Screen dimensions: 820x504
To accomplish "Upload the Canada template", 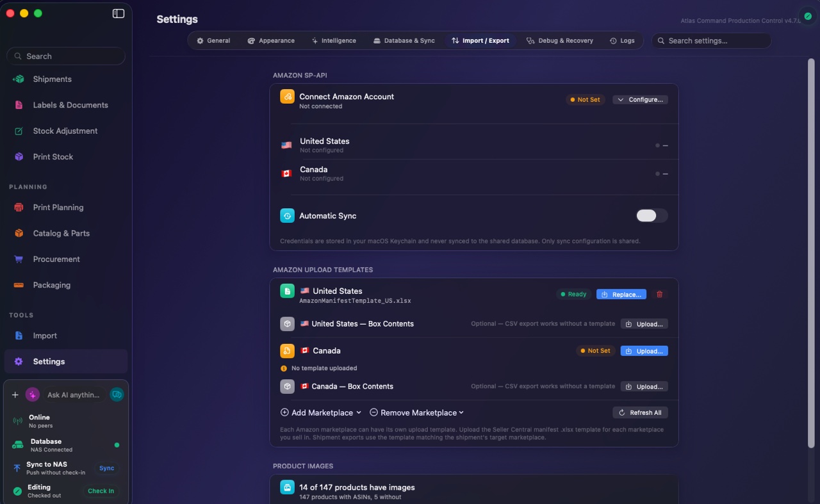I will click(644, 351).
